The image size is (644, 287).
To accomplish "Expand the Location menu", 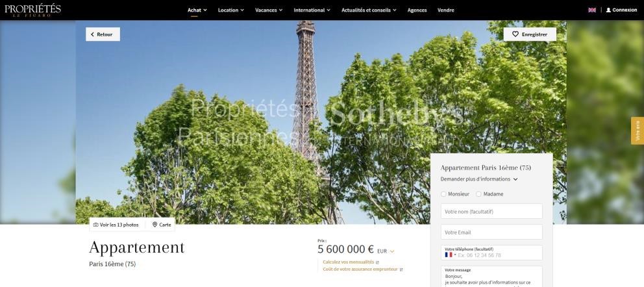I will click(231, 10).
